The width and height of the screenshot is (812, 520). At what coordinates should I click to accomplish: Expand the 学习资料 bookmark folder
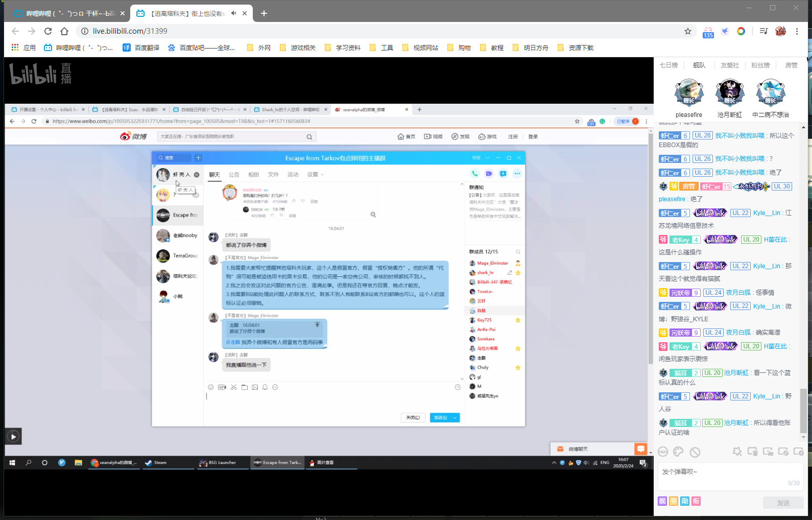coord(342,48)
